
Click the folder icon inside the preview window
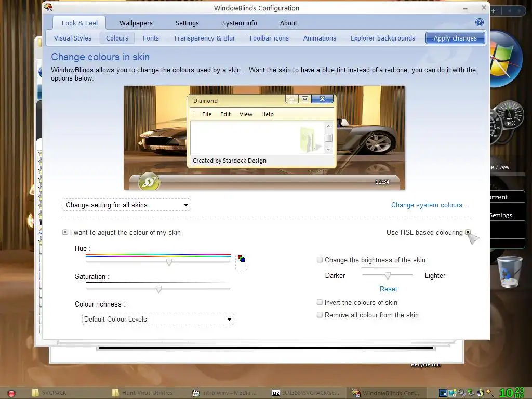coord(310,139)
